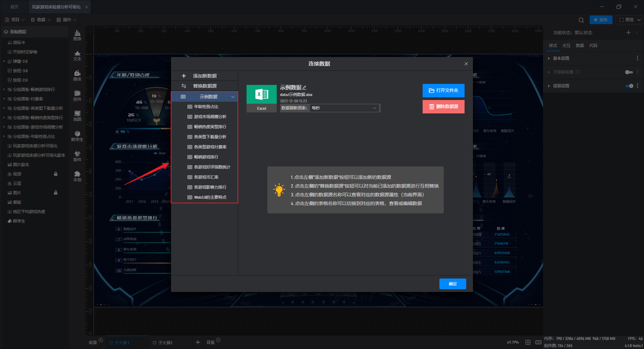Open the 文本 text component panel

77,55
